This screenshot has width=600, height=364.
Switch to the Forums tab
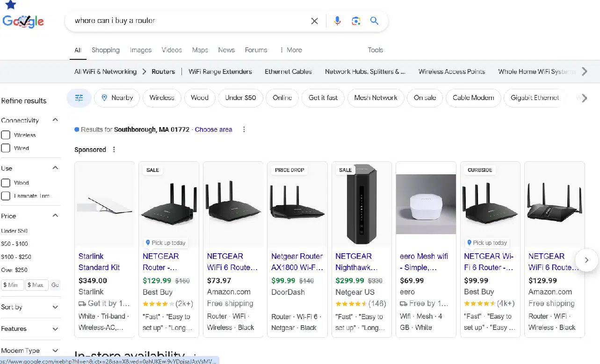[x=256, y=50]
